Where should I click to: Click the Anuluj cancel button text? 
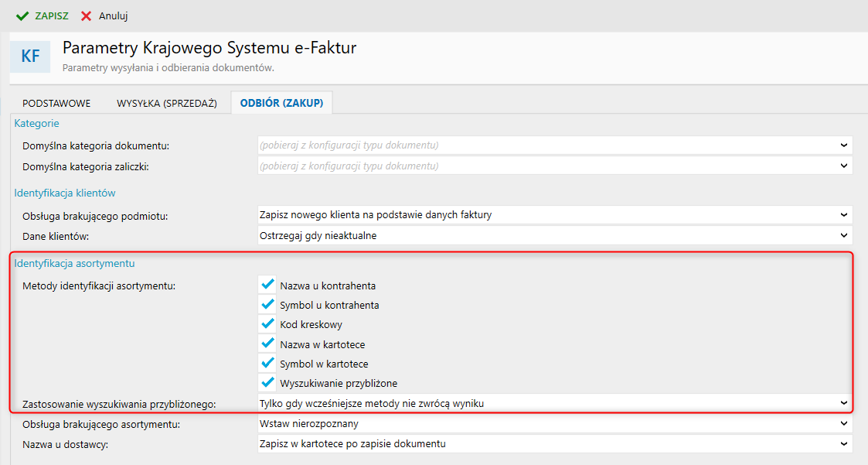pos(114,15)
